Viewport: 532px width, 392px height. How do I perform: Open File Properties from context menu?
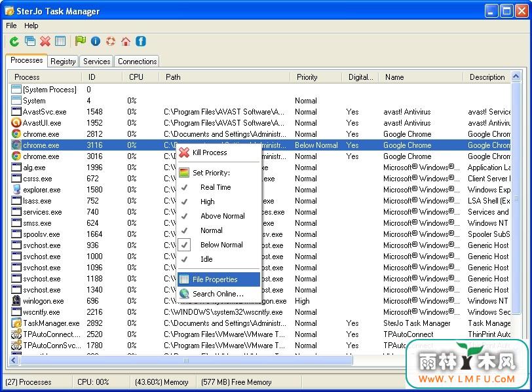(x=219, y=279)
